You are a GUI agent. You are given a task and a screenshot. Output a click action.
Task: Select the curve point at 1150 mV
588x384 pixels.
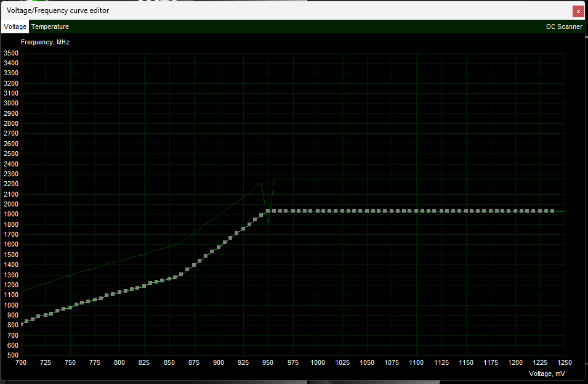click(x=465, y=211)
